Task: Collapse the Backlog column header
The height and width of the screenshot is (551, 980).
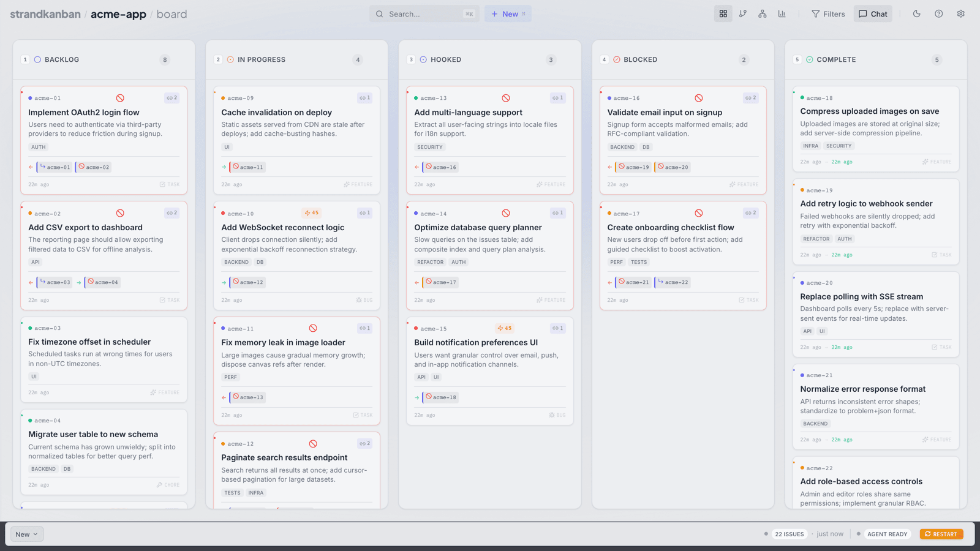Action: point(61,59)
